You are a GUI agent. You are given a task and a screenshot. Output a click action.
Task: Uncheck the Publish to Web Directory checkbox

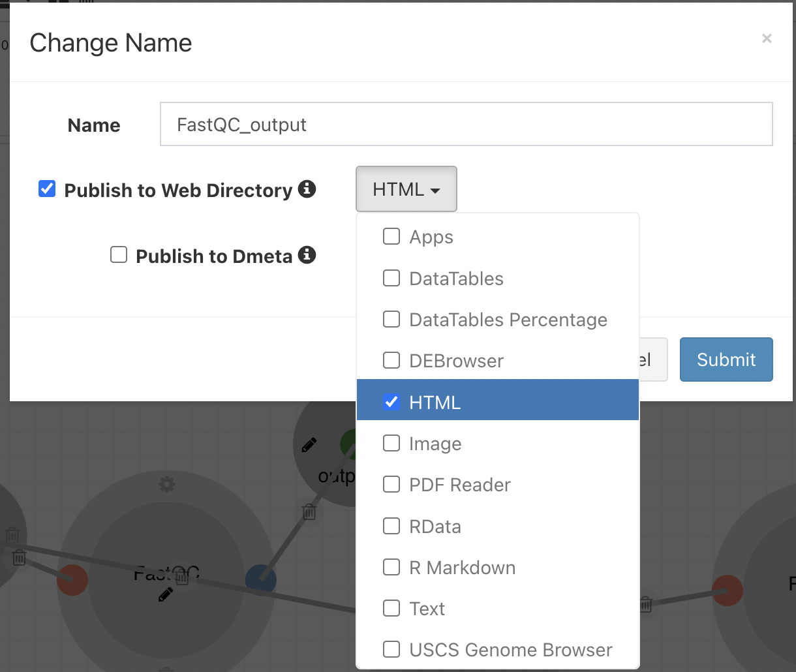(x=47, y=189)
